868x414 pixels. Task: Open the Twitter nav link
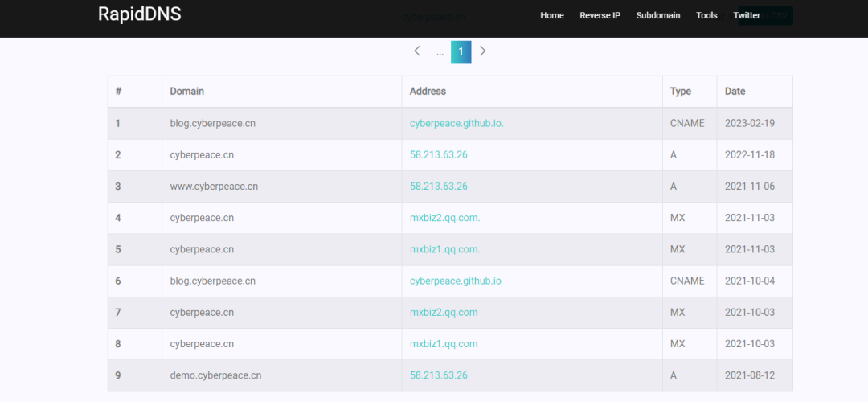click(x=747, y=15)
